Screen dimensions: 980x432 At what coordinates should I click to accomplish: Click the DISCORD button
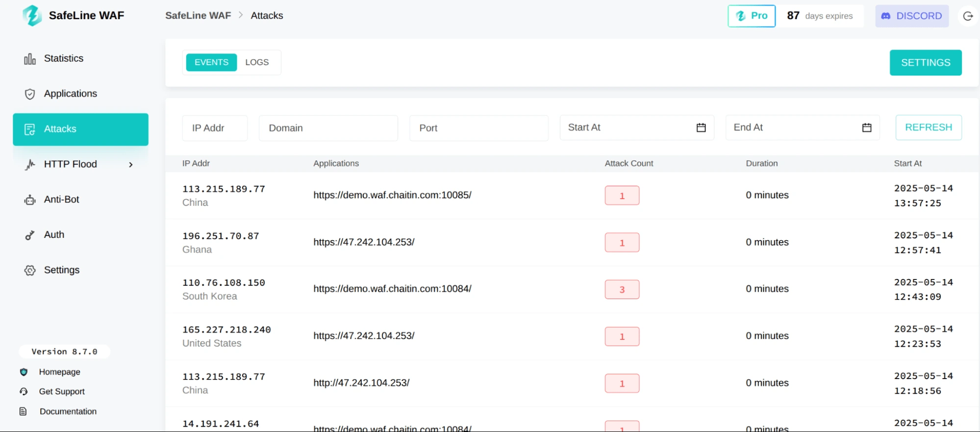coord(912,16)
